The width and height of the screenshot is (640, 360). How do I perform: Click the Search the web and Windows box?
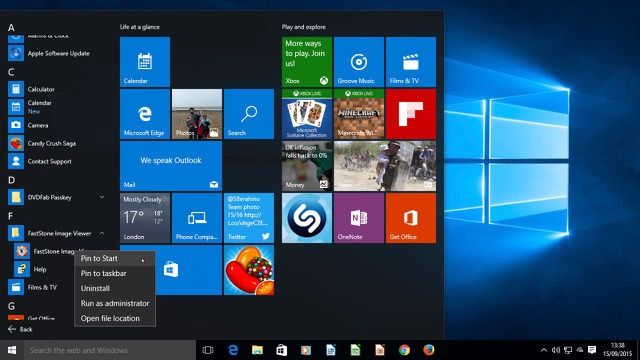(110, 350)
